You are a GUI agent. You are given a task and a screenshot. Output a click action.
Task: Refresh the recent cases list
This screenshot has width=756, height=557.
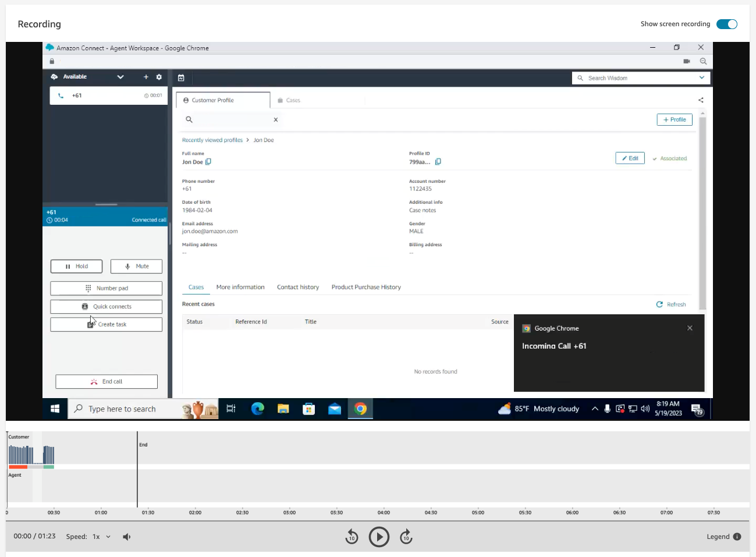pos(671,304)
